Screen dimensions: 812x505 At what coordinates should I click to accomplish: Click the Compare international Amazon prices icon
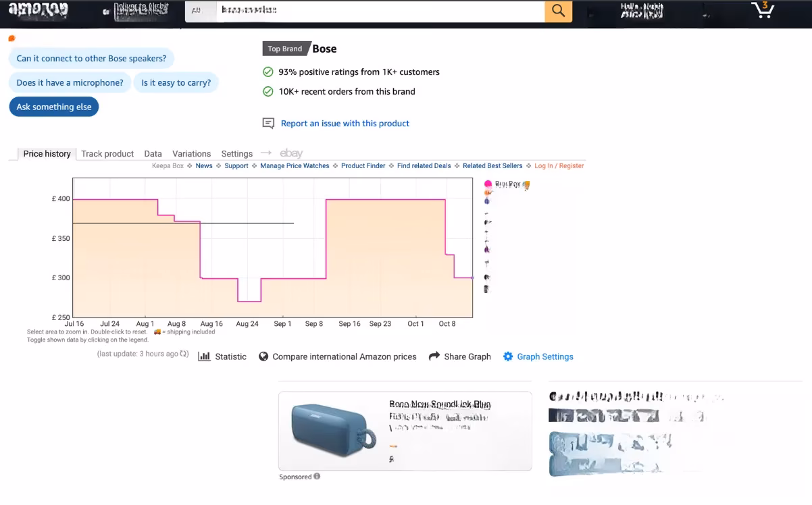click(263, 356)
